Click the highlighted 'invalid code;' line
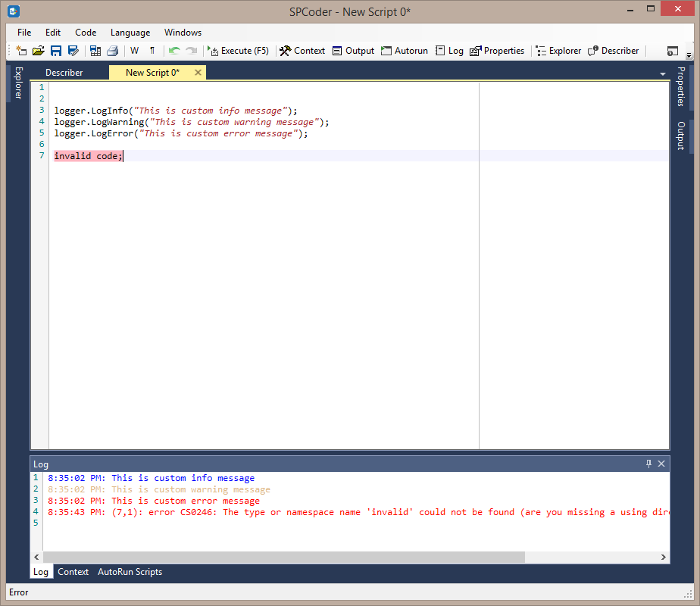700x606 pixels. tap(88, 156)
